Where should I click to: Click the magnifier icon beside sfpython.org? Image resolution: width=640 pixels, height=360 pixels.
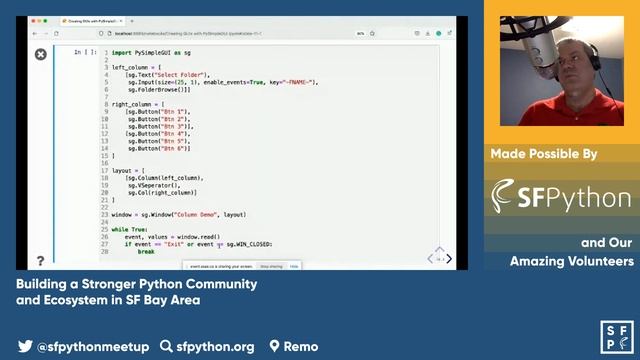pyautogui.click(x=166, y=346)
